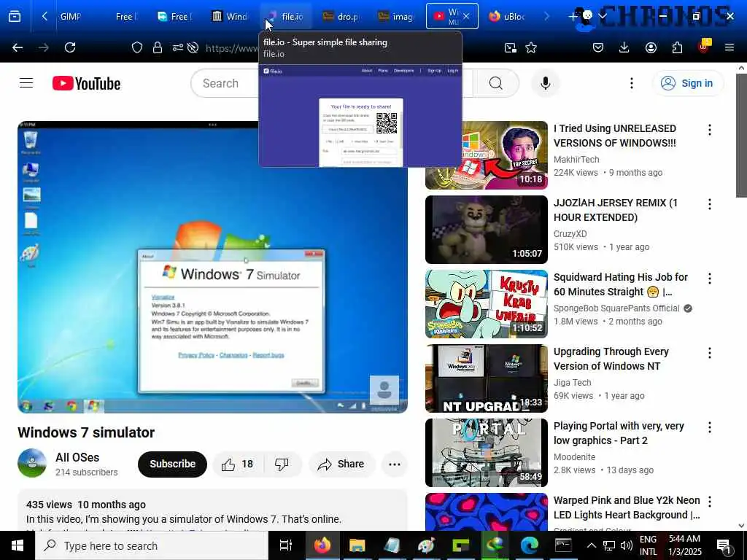
Task: Expand the video description box
Action: pos(212,510)
